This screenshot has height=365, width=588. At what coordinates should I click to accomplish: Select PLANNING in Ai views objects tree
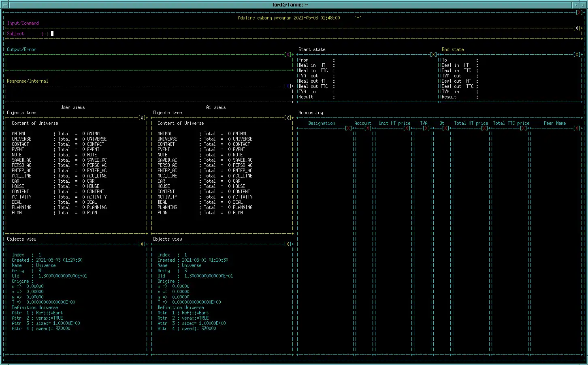[x=167, y=207]
